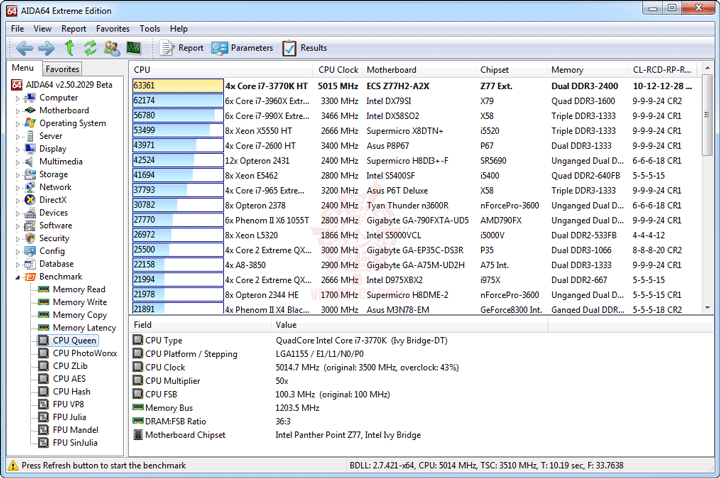Open benchmark Parameters from toolbar
This screenshot has height=478, width=720.
click(x=242, y=48)
